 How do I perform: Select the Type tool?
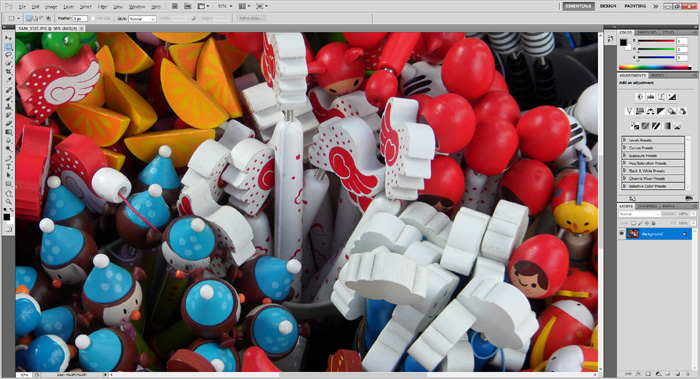[8, 167]
